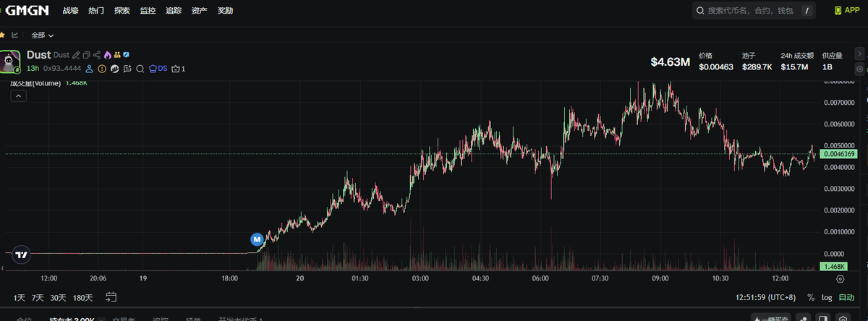This screenshot has width=868, height=321.
Task: Click the pool value $289.7K
Action: [757, 67]
